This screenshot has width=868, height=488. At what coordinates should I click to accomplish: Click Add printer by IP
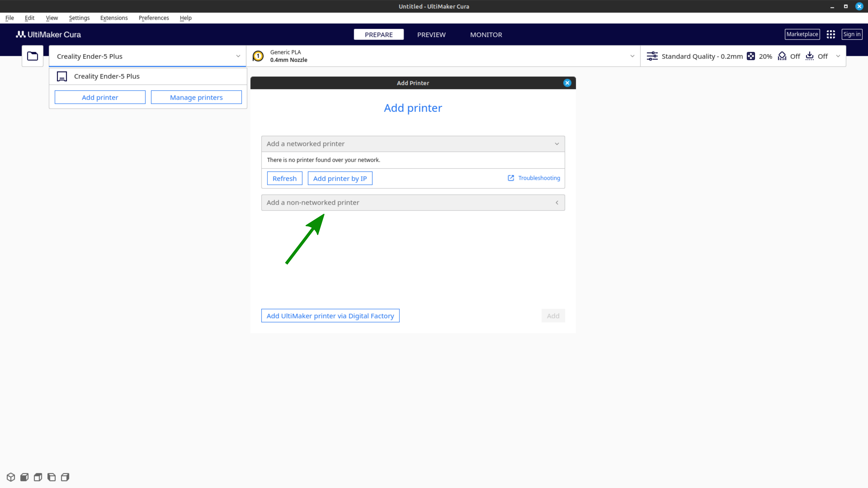click(x=340, y=178)
